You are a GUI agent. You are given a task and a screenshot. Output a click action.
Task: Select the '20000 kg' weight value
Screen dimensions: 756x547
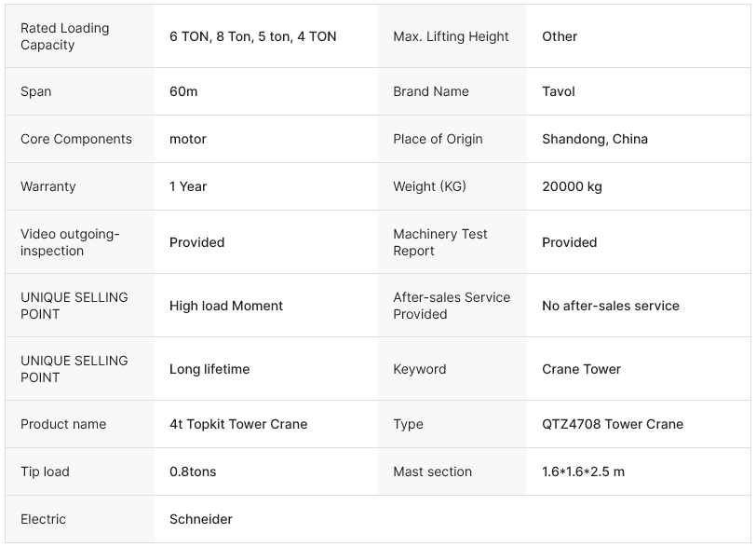click(x=572, y=186)
